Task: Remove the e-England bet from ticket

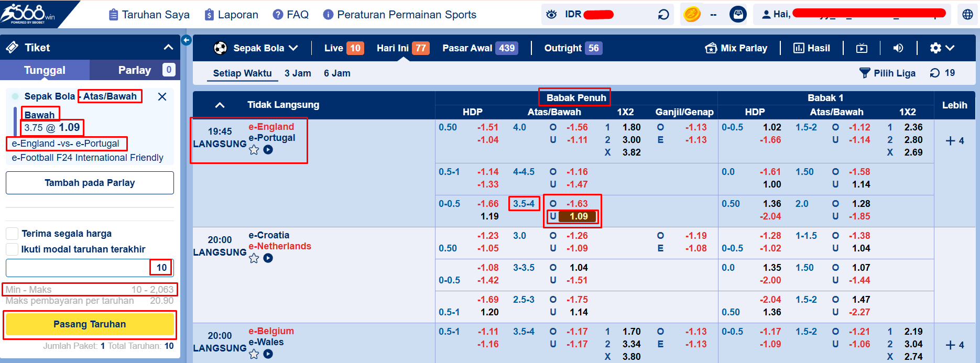Action: pos(162,96)
